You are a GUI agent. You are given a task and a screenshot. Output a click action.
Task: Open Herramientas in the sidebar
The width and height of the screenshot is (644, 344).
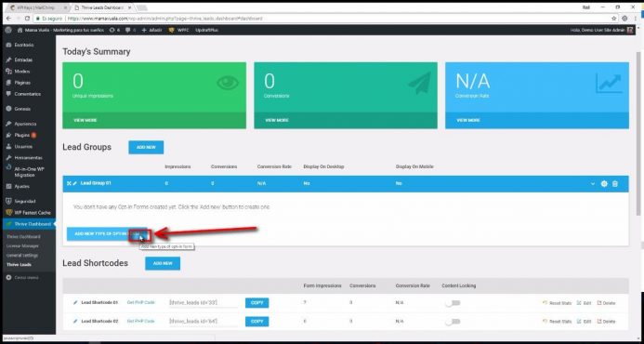(28, 157)
